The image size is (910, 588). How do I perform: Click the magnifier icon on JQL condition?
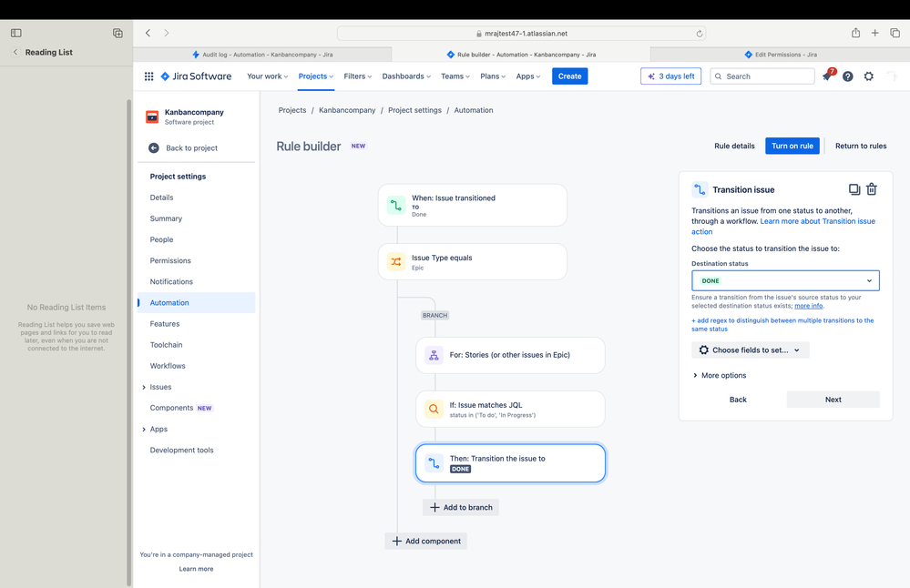[x=434, y=409]
